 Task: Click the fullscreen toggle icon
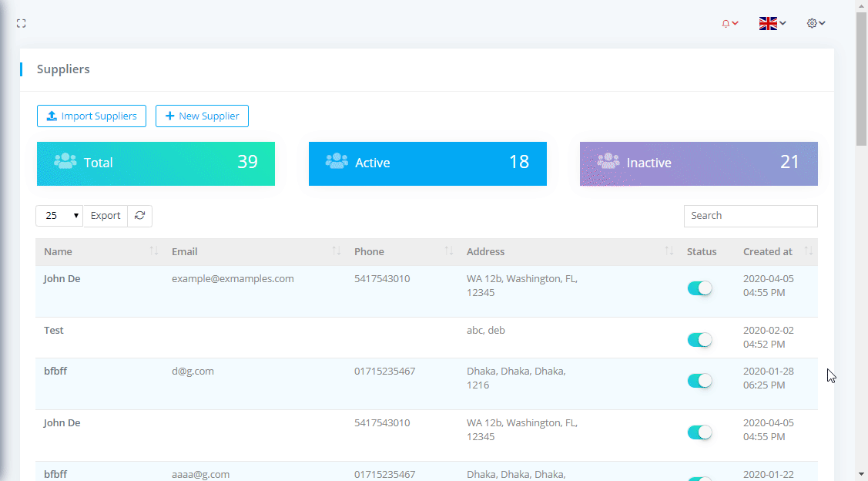pyautogui.click(x=22, y=24)
